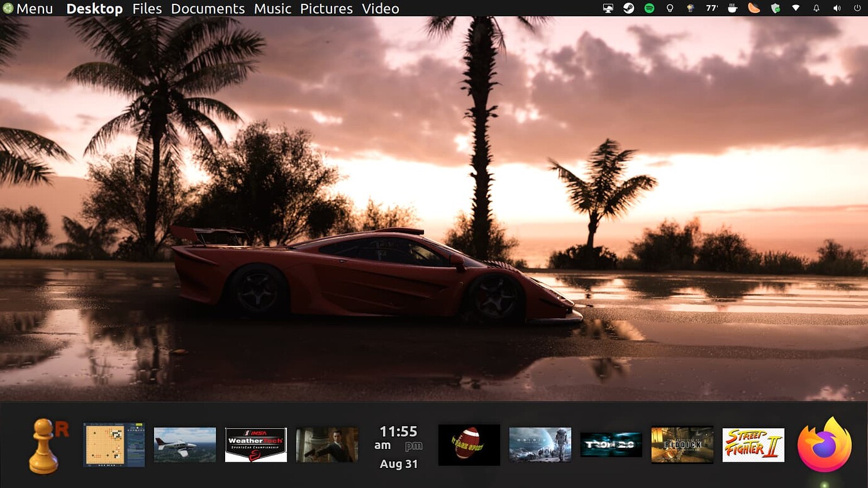
Task: Click the steaming coffee cup tray icon
Action: [x=732, y=8]
